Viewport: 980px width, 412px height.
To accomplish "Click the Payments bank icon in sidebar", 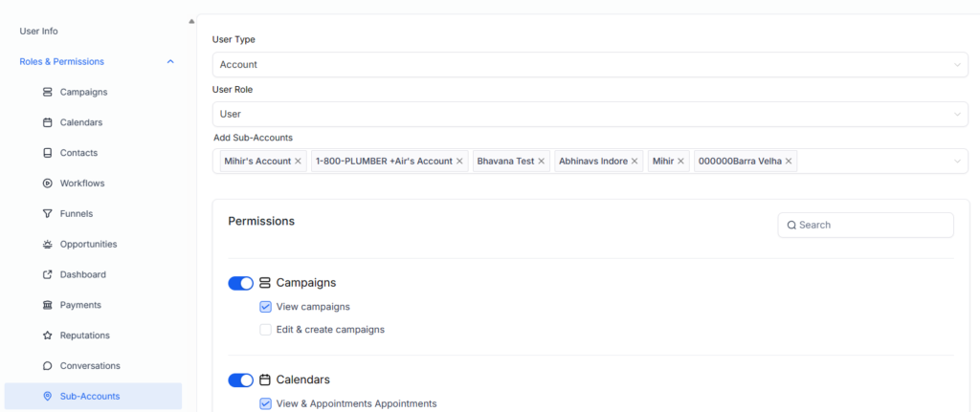I will coord(48,305).
